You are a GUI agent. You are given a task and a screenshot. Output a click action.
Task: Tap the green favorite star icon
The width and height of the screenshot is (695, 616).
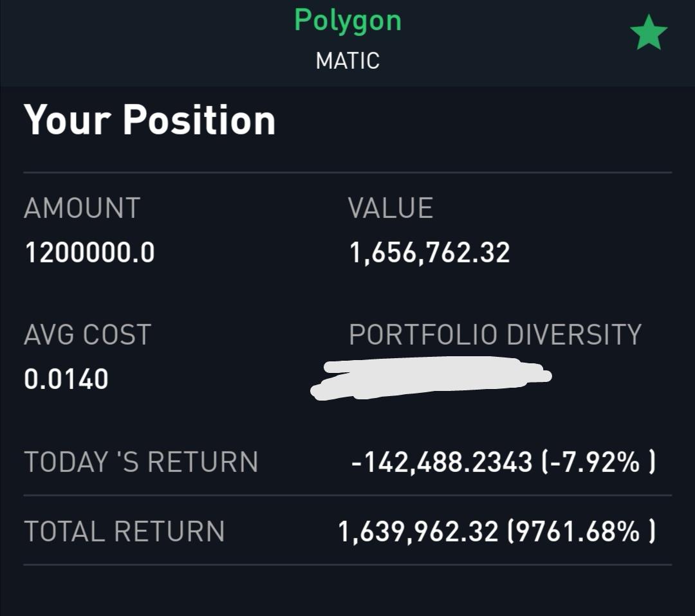coord(649,33)
